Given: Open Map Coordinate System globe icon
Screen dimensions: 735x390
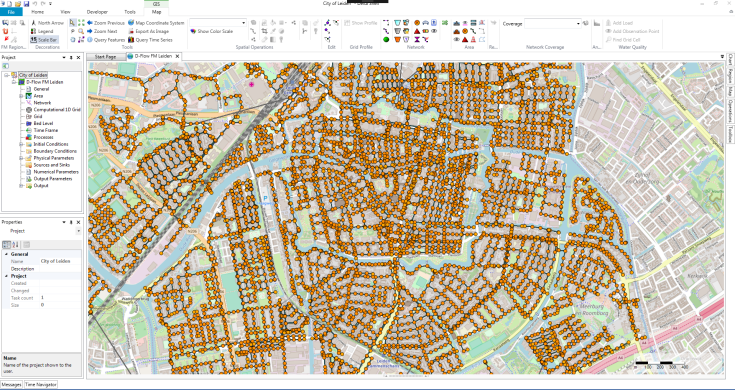Looking at the screenshot, I should [131, 22].
